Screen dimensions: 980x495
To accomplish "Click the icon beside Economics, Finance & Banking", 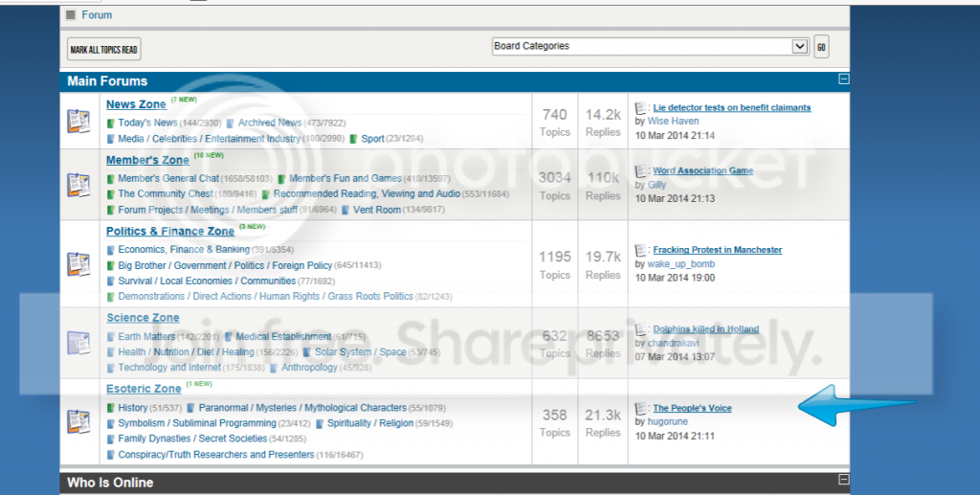I will [111, 249].
